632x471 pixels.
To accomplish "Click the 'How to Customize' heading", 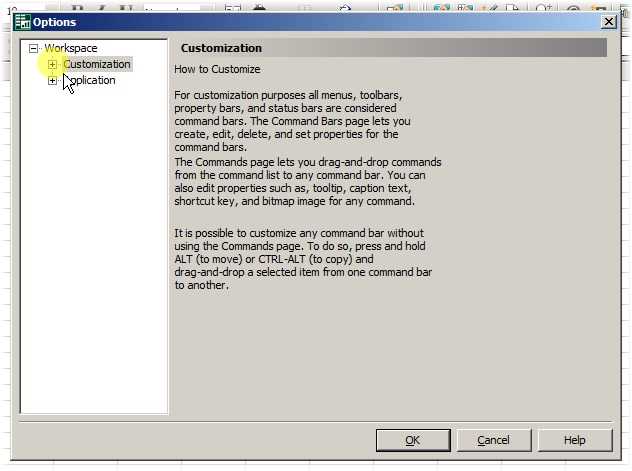I will point(217,70).
